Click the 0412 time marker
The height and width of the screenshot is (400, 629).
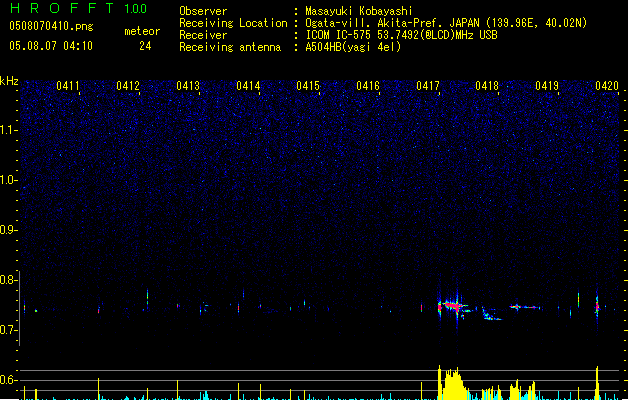(128, 85)
